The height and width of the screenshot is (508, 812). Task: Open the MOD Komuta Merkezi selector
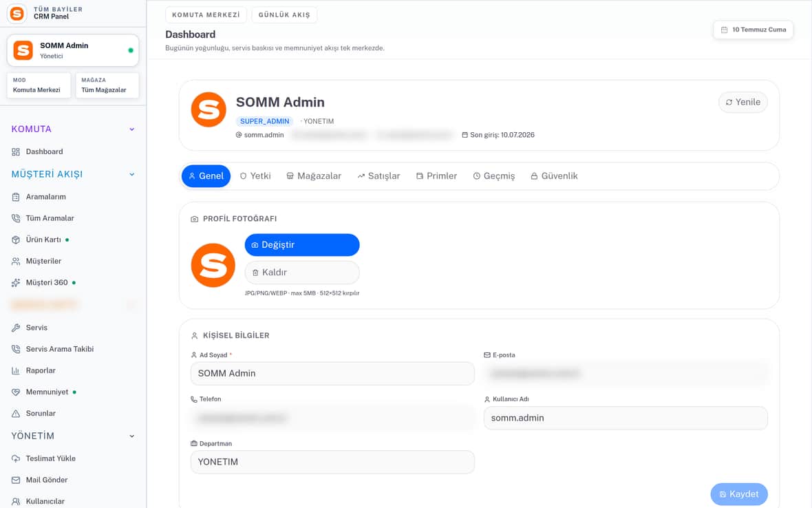pos(39,85)
